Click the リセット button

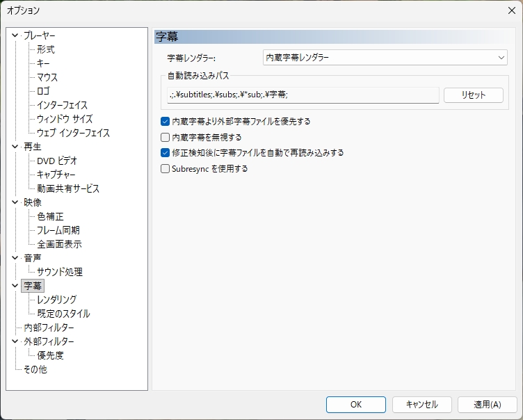pos(473,95)
